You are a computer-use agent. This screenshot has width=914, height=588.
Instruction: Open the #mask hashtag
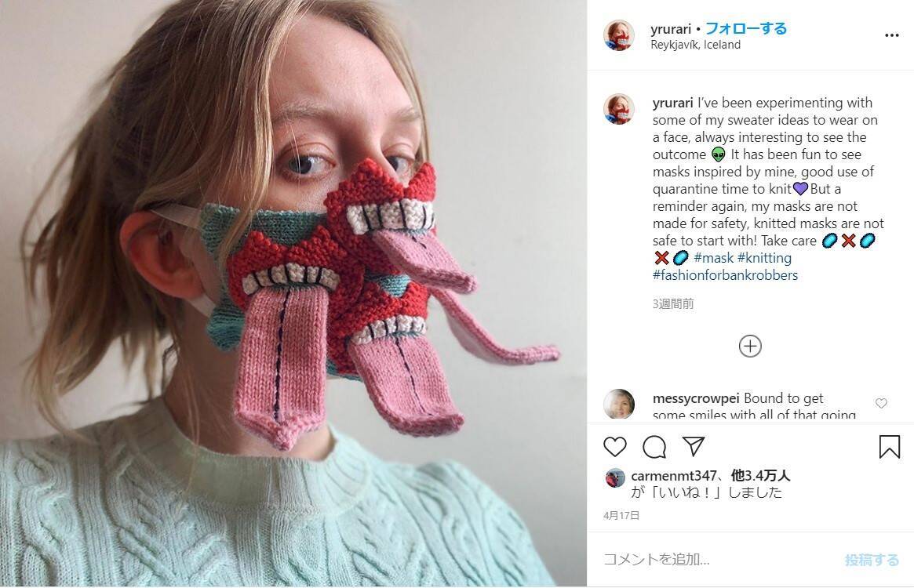tap(713, 258)
